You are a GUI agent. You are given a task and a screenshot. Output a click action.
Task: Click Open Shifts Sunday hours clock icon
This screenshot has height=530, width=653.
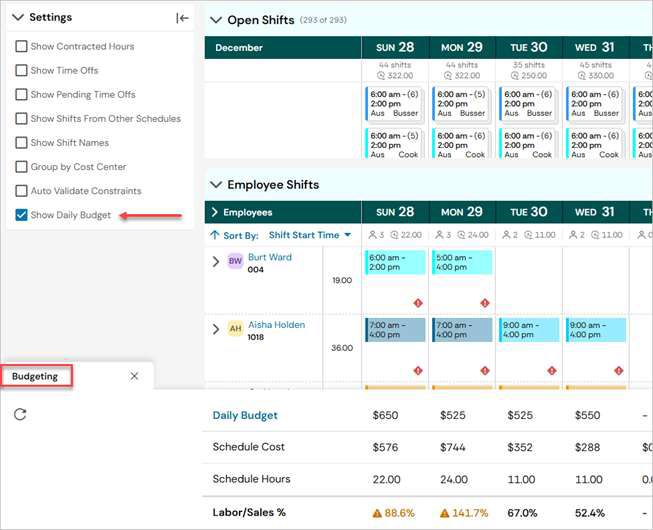tap(381, 75)
